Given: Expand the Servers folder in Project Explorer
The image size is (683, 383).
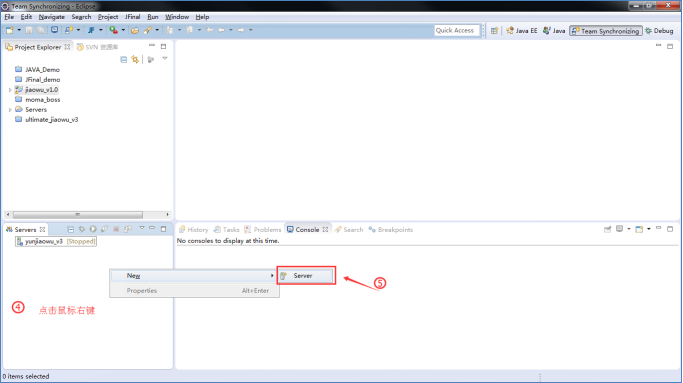Looking at the screenshot, I should pyautogui.click(x=10, y=110).
